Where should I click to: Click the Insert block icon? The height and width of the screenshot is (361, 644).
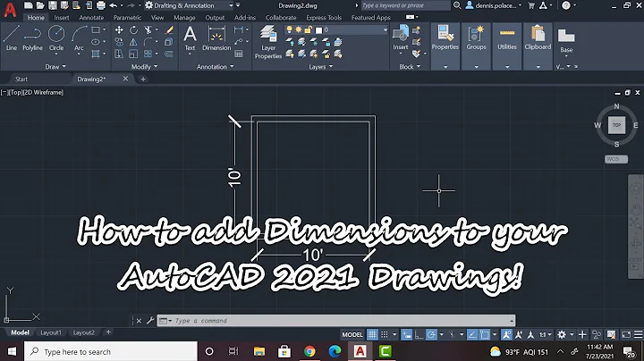pyautogui.click(x=401, y=37)
